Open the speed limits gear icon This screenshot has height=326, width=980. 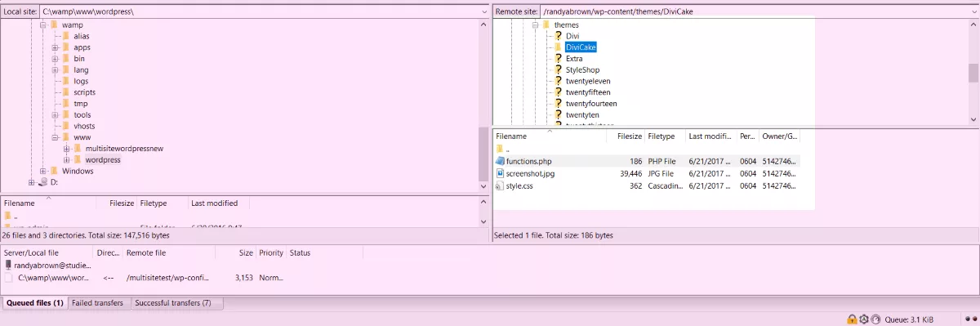pos(864,319)
